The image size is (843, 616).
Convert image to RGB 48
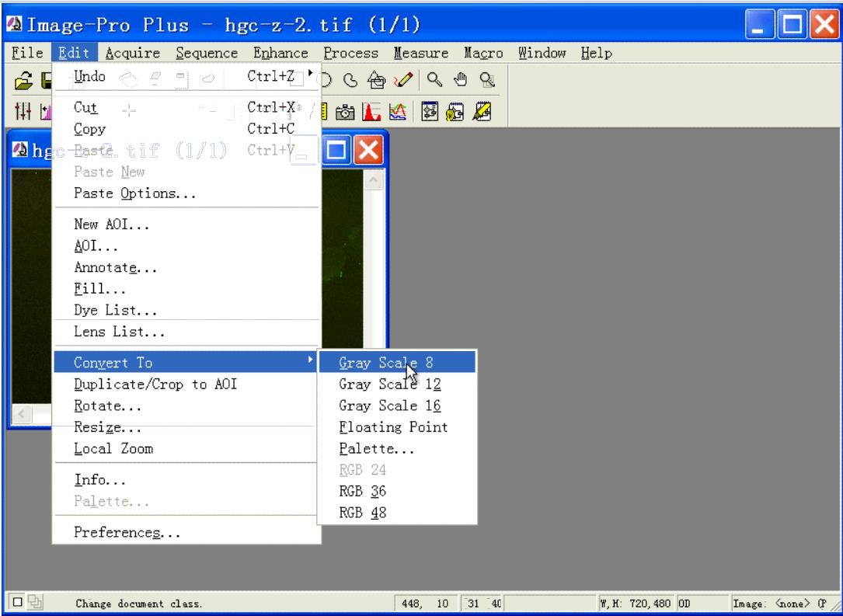coord(397,512)
